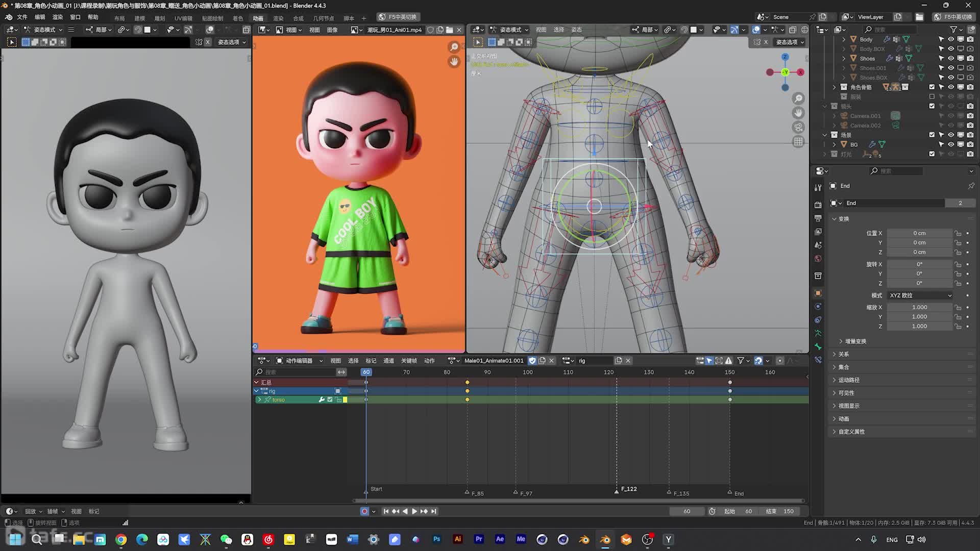Click the pan hand icon in the right viewport
Screen dimensions: 980x551
point(798,113)
